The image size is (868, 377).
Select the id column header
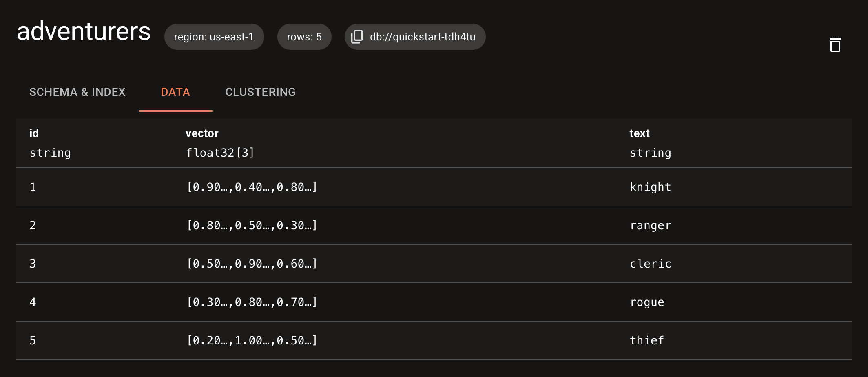pos(34,133)
